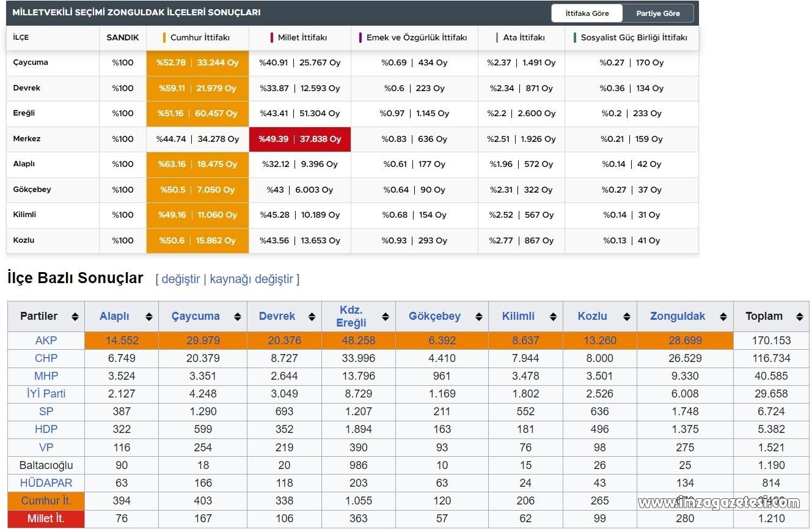812x532 pixels.
Task: Switch to İttifaka Göre view
Action: (x=587, y=13)
